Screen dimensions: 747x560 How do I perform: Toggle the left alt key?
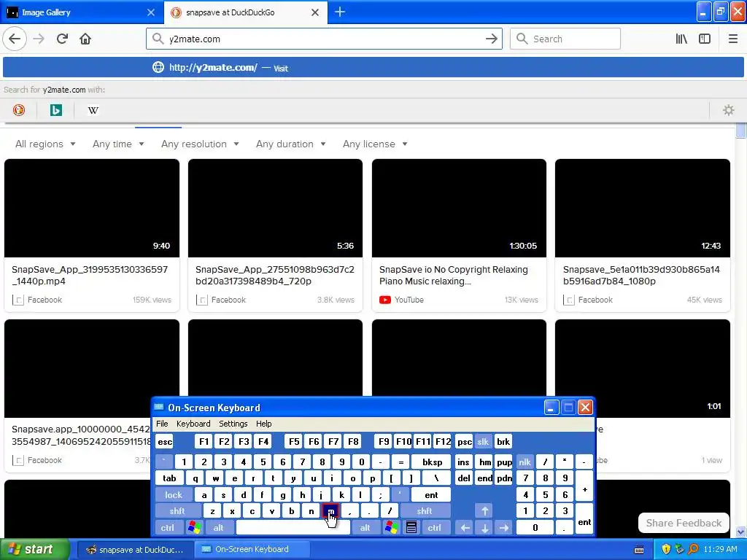[219, 527]
